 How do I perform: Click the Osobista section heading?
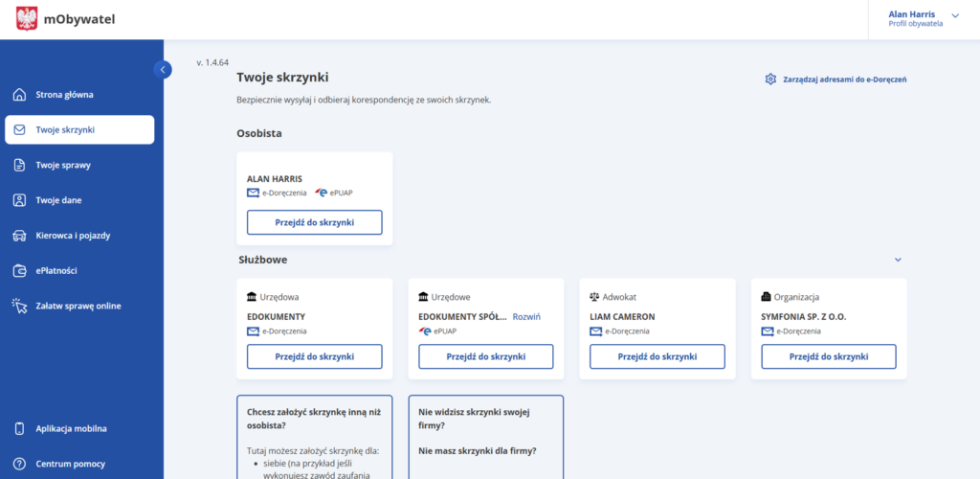pyautogui.click(x=259, y=133)
